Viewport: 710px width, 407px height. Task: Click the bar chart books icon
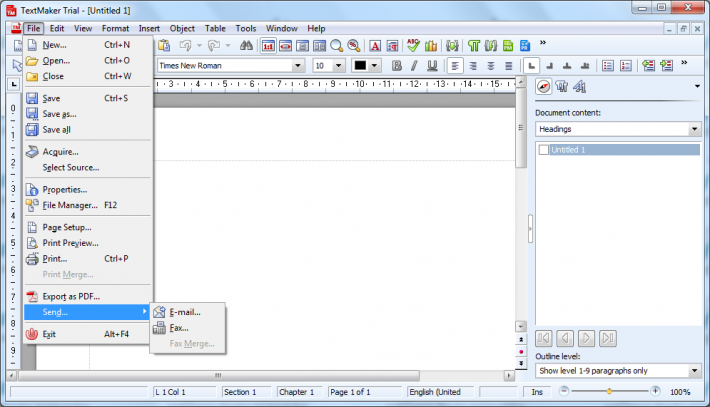pyautogui.click(x=431, y=46)
